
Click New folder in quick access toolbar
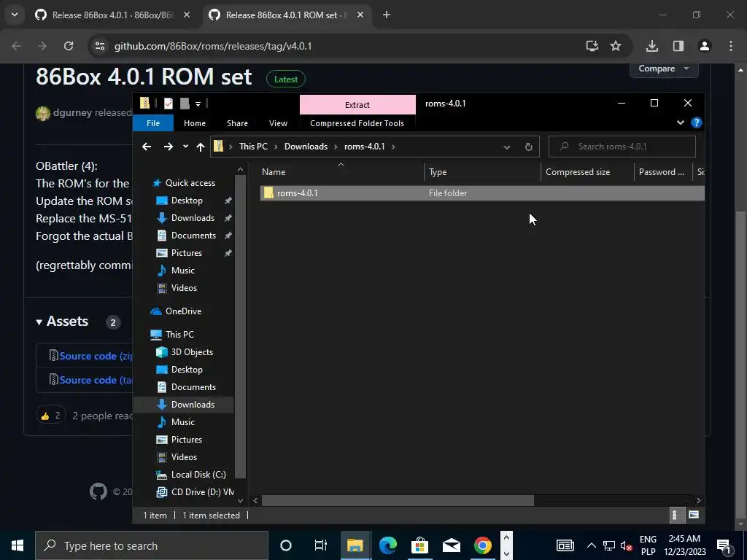coord(185,104)
